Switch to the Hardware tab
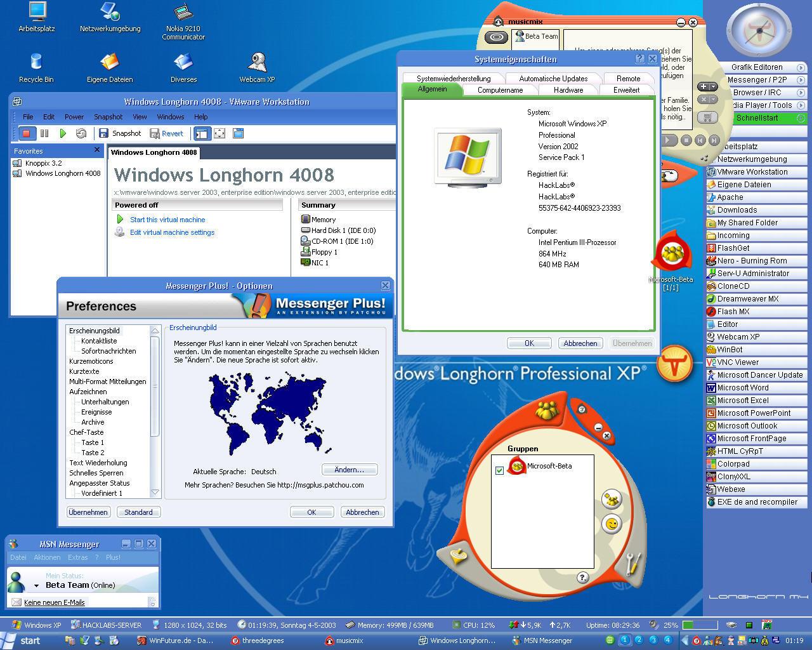 coord(568,90)
